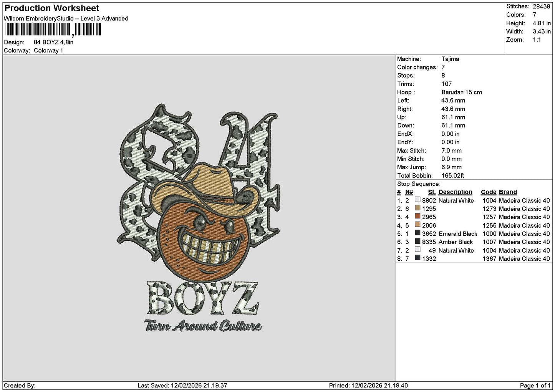Screen dimensions: 555x392
Task: Click the Left margin label
Action: click(403, 101)
